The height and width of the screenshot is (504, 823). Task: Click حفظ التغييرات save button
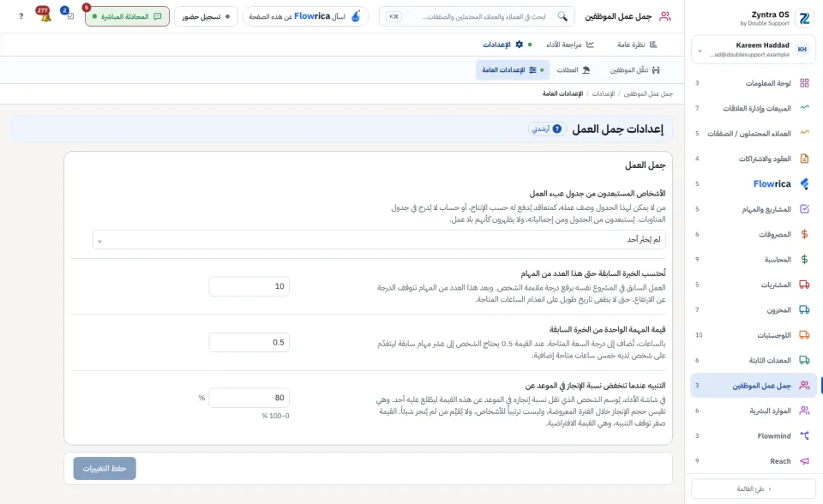(105, 468)
